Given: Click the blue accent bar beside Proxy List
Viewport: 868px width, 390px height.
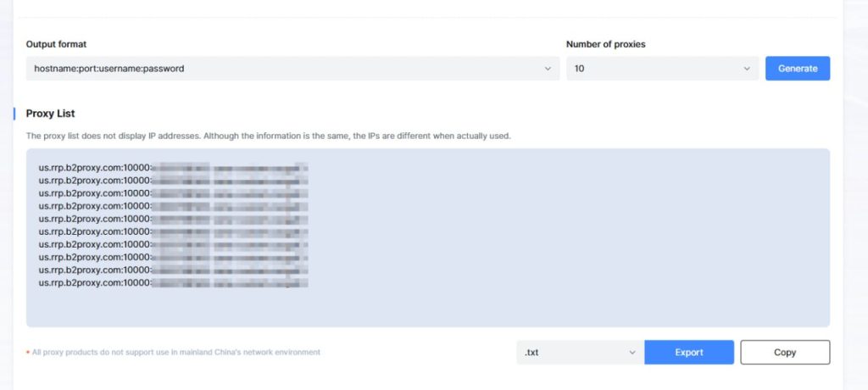Looking at the screenshot, I should click(x=14, y=114).
